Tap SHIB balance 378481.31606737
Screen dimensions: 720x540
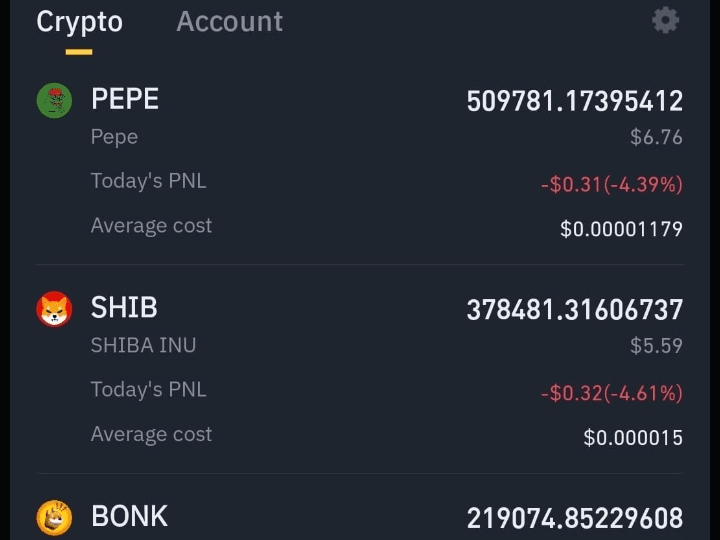point(574,309)
